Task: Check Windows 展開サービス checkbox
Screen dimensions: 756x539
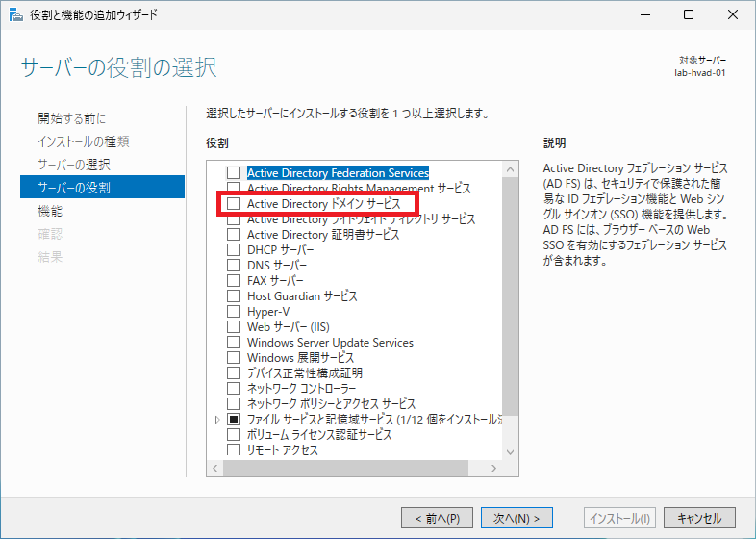Action: (x=234, y=358)
